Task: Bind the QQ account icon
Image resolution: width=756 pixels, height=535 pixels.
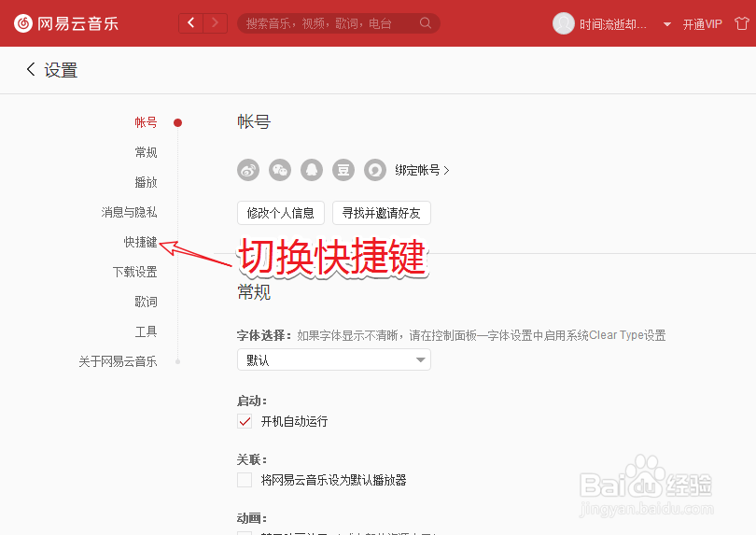Action: coord(312,170)
